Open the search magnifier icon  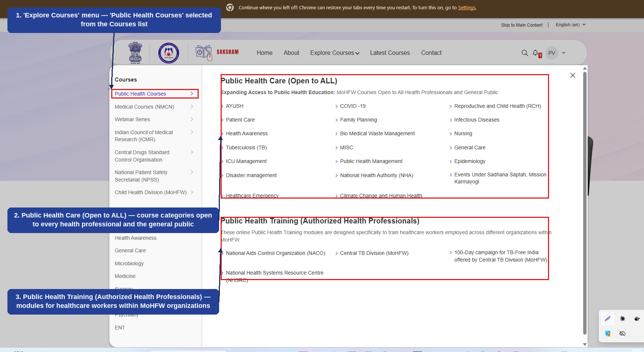[x=525, y=53]
